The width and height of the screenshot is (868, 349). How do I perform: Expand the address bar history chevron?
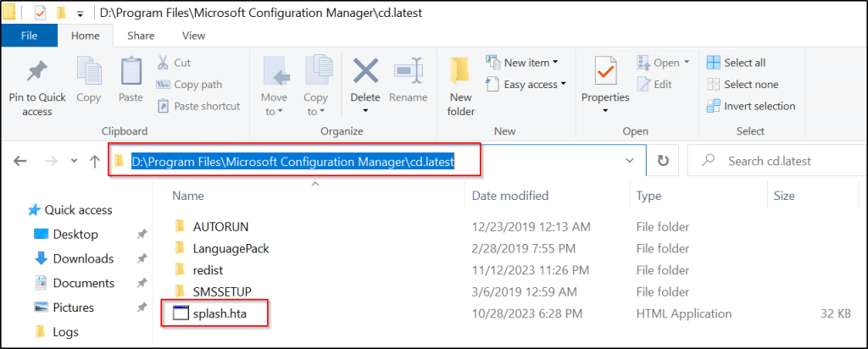(630, 161)
